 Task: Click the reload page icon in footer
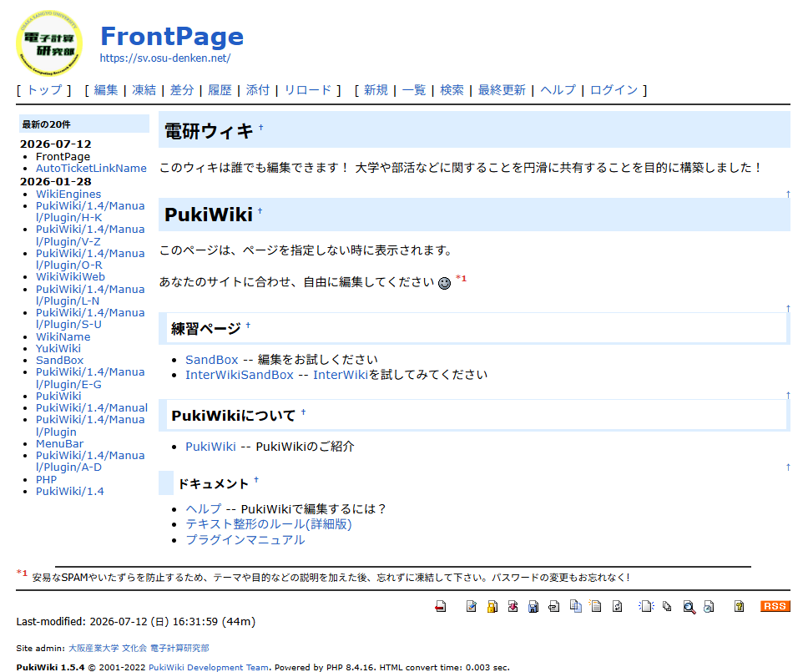[618, 606]
